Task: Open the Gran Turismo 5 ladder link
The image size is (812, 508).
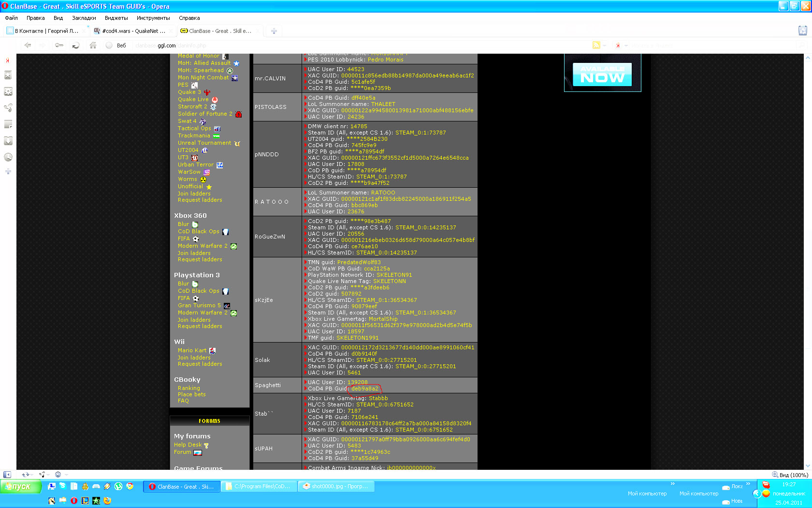Action: [x=199, y=305]
